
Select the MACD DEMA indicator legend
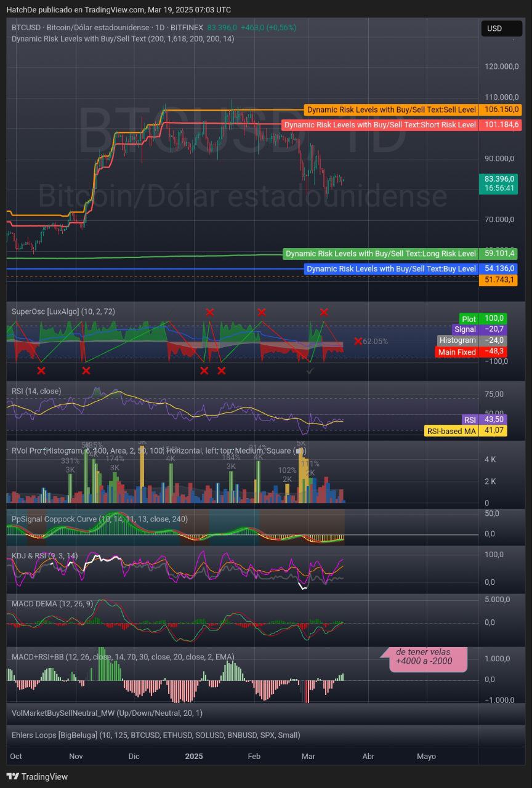(x=52, y=603)
